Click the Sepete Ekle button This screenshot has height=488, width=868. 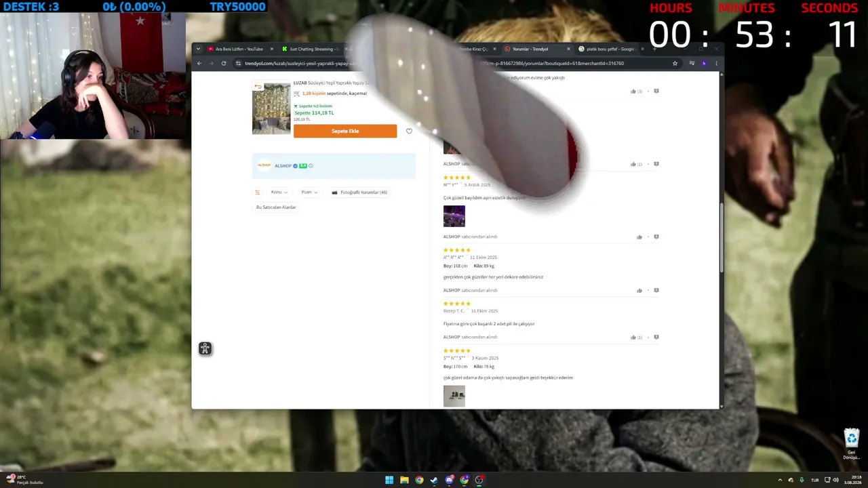(x=345, y=131)
